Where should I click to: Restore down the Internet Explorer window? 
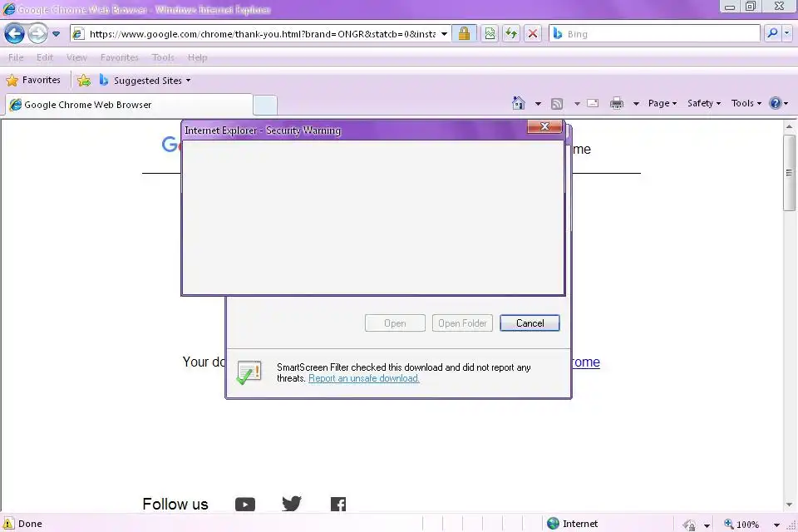(751, 6)
